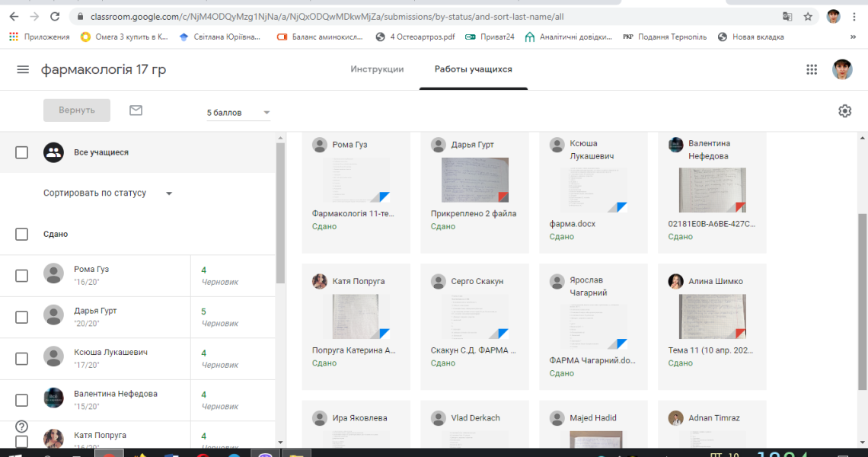Click Ира Яковлева card name
Image resolution: width=868 pixels, height=457 pixels.
[x=359, y=418]
